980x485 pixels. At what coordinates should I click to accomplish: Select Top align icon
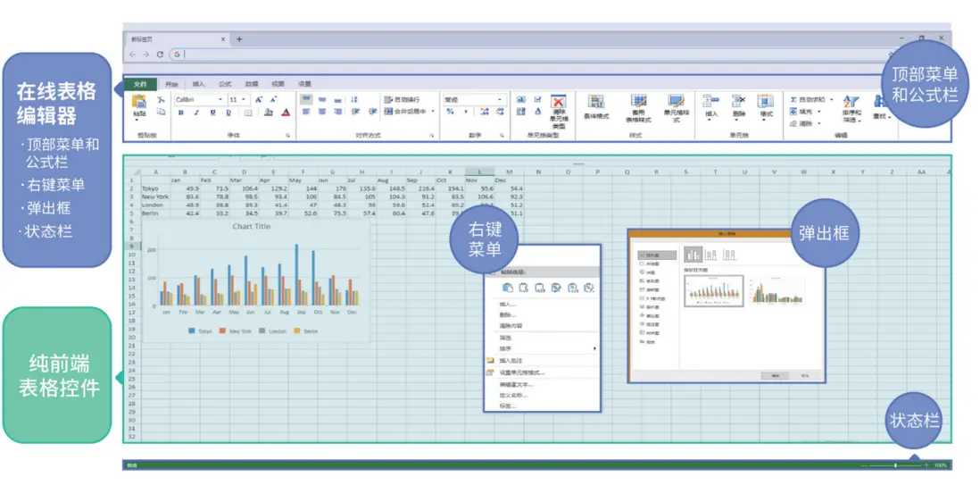coord(306,99)
